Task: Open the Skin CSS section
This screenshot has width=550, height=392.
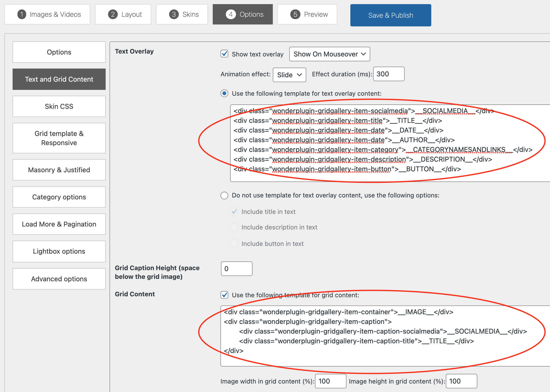Action: 59,106
